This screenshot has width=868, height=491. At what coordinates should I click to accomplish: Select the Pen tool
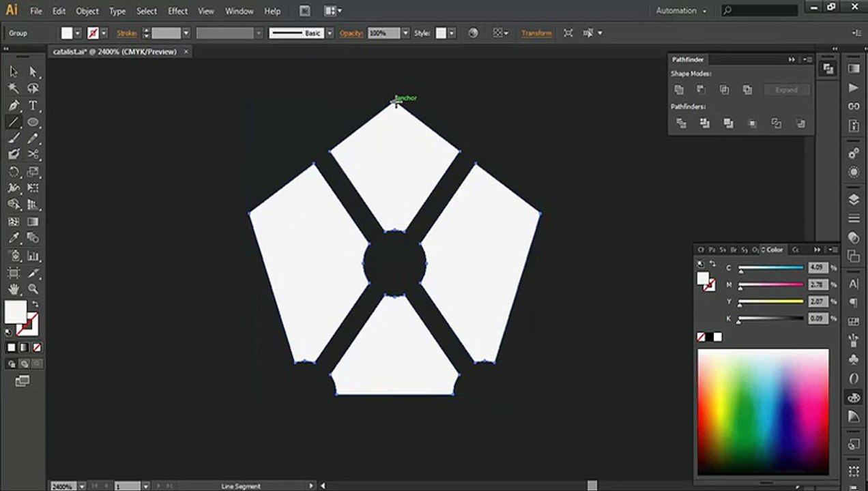coord(14,106)
